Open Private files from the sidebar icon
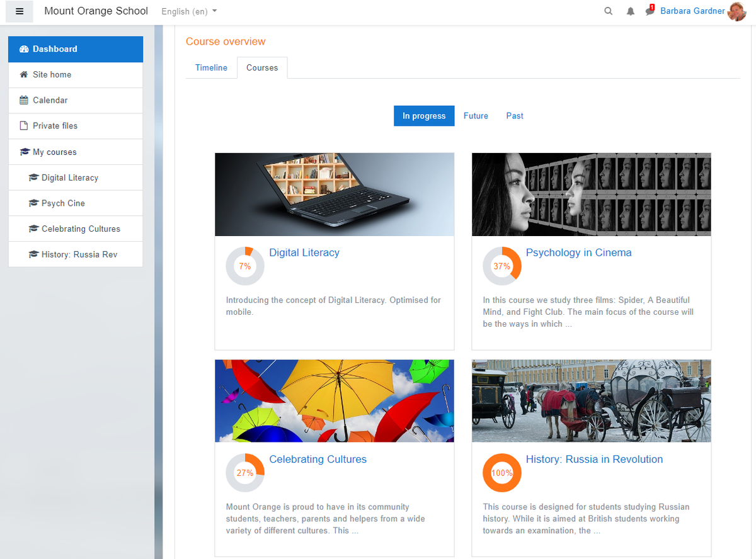The height and width of the screenshot is (559, 756). point(23,126)
